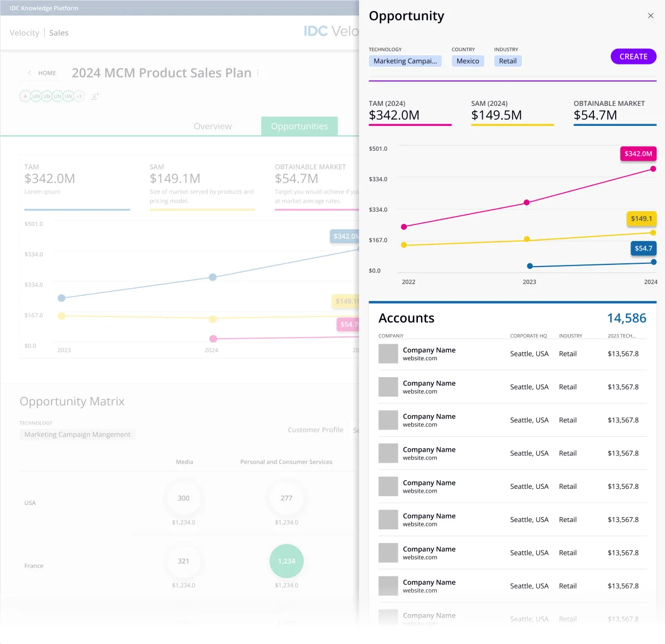Viewport: 665px width, 644px height.
Task: Go back using the HOME chevron
Action: [x=29, y=73]
